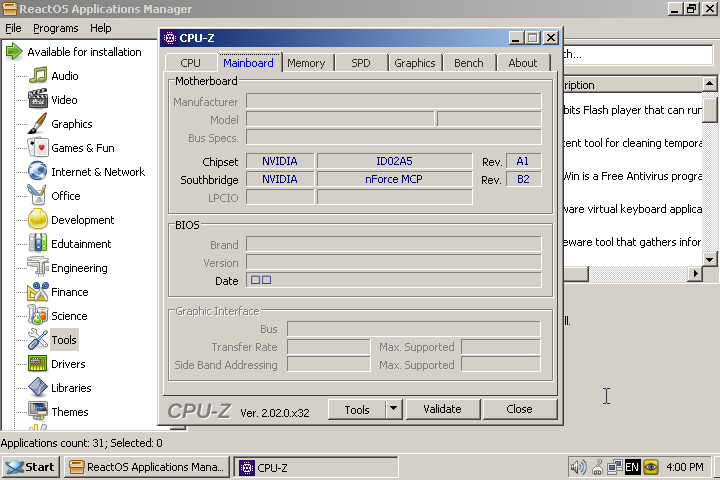Open the volume speaker tray icon
This screenshot has width=720, height=480.
point(578,467)
